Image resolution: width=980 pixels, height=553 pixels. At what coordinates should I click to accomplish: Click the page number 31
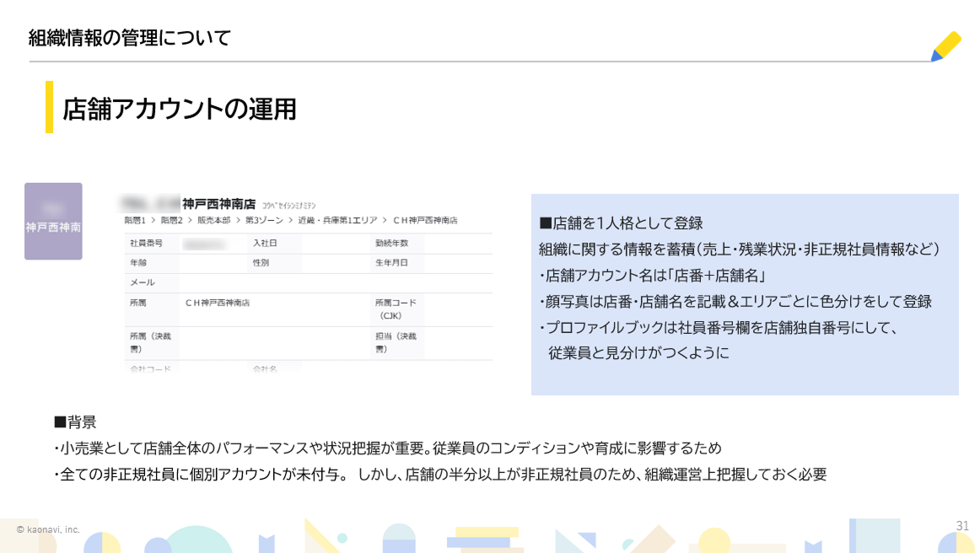pyautogui.click(x=962, y=526)
